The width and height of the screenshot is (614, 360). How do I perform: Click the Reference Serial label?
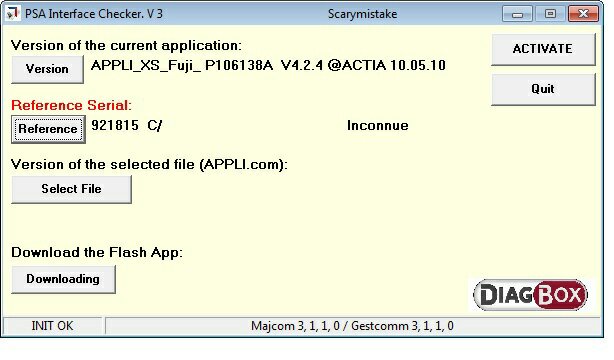[x=71, y=105]
